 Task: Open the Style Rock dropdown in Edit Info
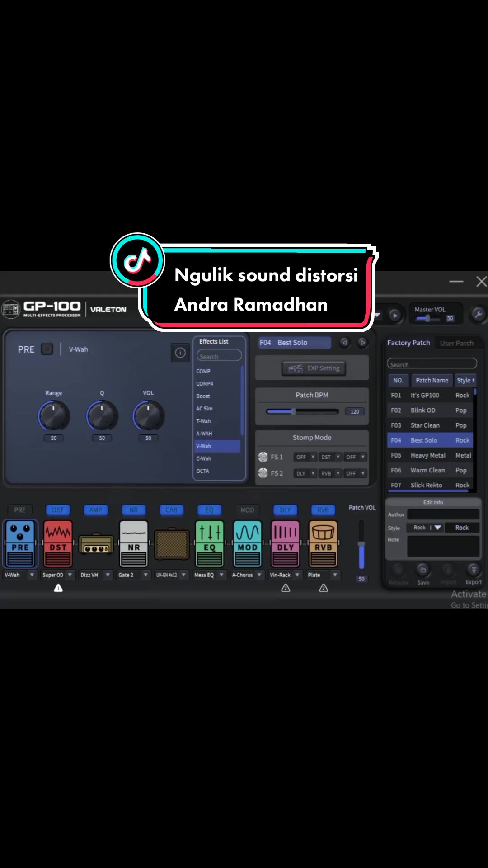coord(425,528)
